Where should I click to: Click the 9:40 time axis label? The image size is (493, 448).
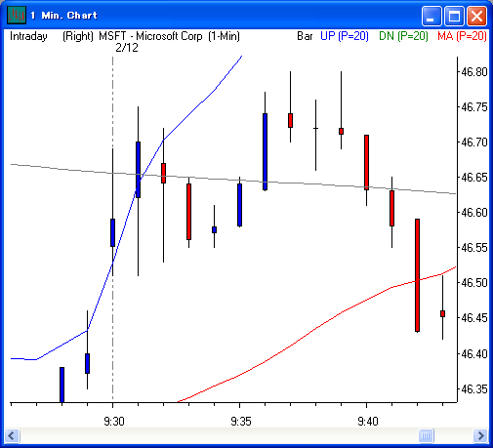coord(368,422)
